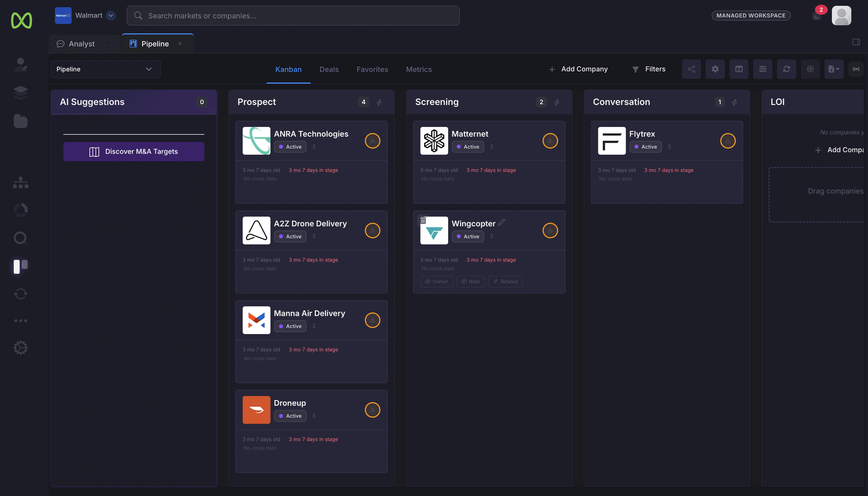
Task: Open the stacked layers sidebar icon
Action: pos(20,92)
